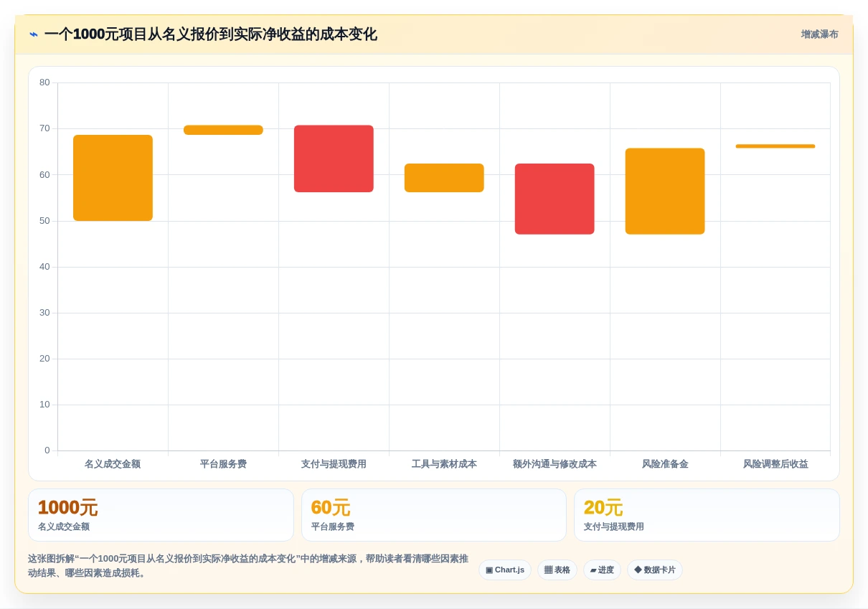Click the lightning icon beside the title
Viewport: 868px width, 609px height.
pos(34,34)
